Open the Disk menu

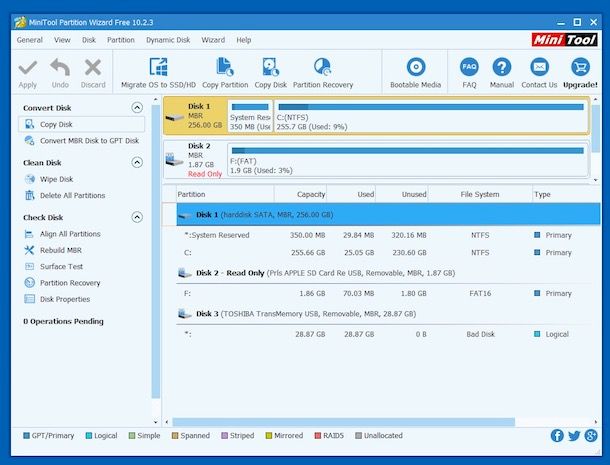[89, 40]
